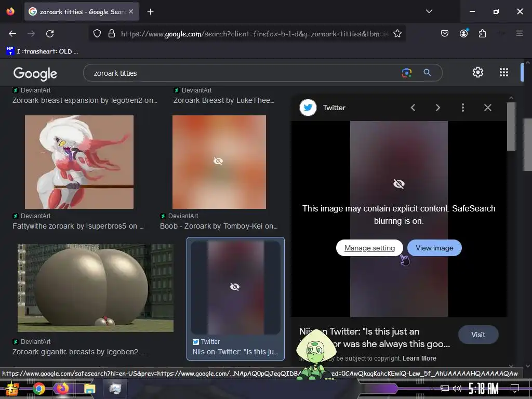532x399 pixels.
Task: Open the Firefox hamburger application menu
Action: [x=519, y=33]
